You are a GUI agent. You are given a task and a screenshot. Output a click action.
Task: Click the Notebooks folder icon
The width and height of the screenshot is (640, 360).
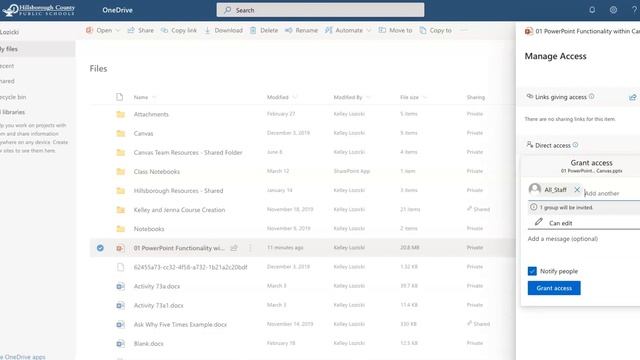pos(120,229)
